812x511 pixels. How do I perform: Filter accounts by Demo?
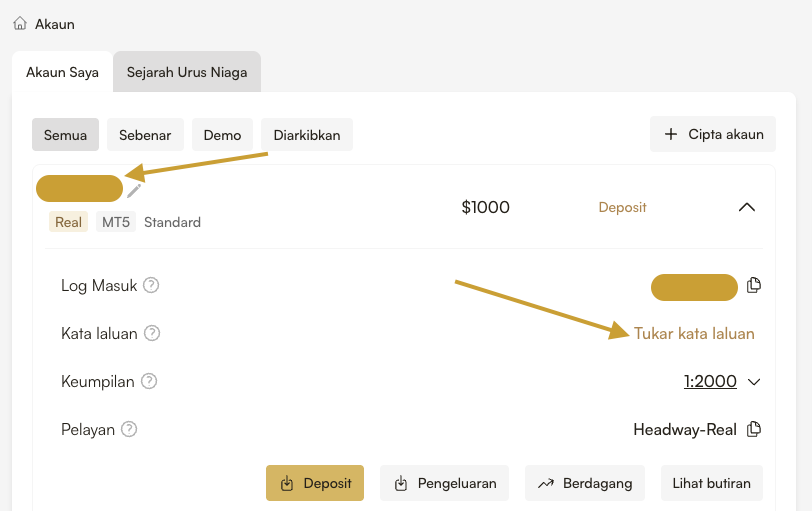pos(222,135)
